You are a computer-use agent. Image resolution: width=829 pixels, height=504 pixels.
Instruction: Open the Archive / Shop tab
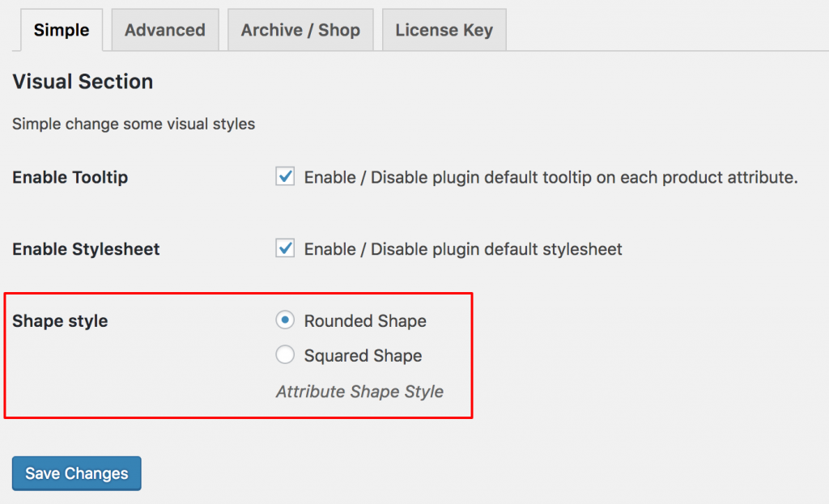click(x=300, y=30)
